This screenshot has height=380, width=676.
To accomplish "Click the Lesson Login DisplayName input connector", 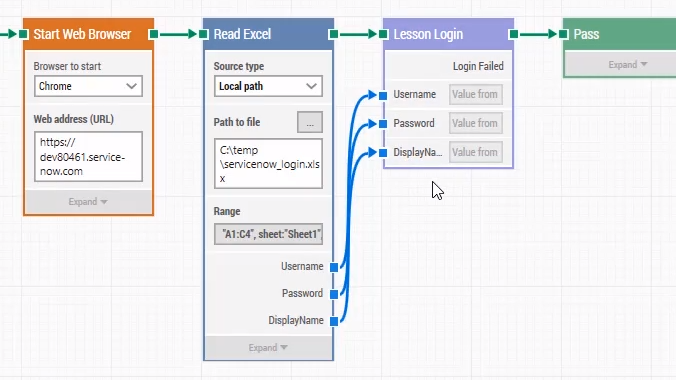I will click(383, 152).
